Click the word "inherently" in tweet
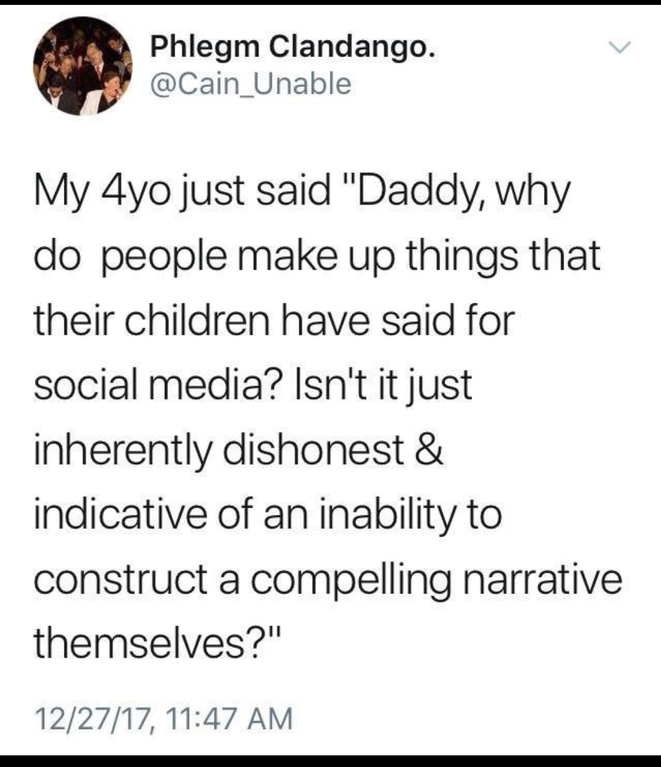 coord(122,451)
